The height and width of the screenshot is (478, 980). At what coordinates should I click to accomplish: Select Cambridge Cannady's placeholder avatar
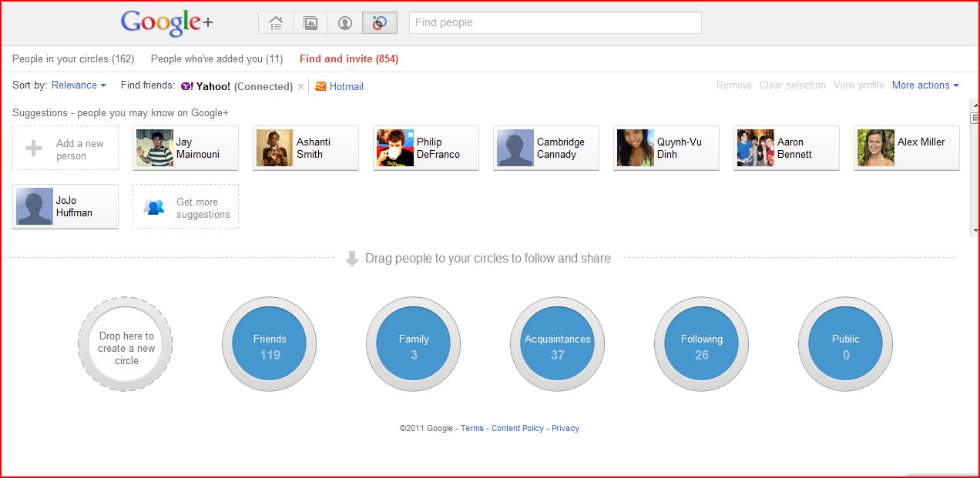click(515, 148)
